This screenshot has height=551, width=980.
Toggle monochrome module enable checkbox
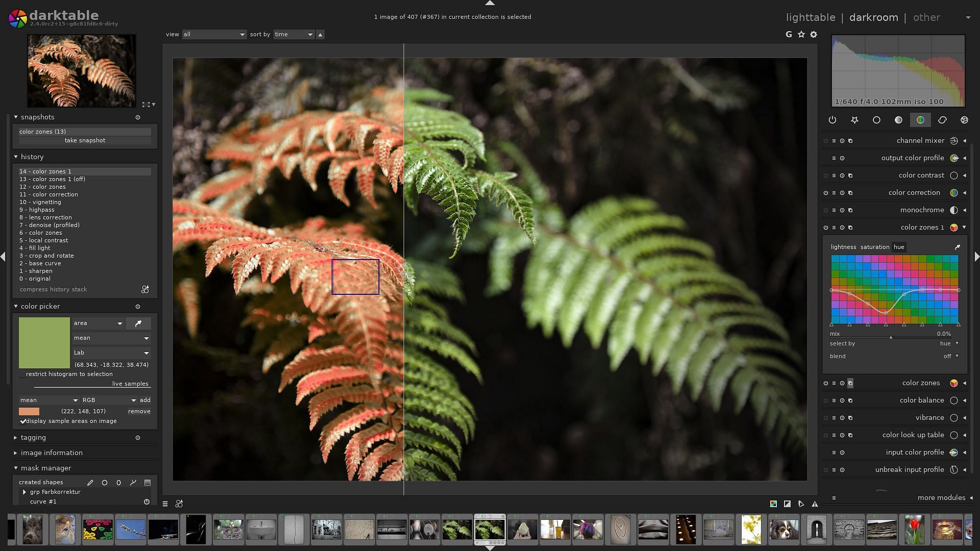(x=825, y=210)
